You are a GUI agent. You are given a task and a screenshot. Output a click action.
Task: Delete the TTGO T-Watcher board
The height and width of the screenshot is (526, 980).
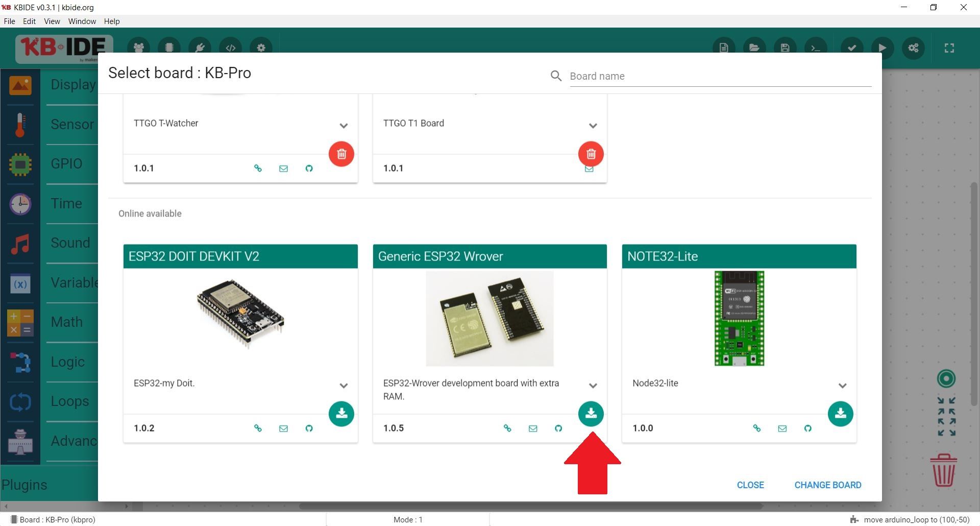(341, 154)
